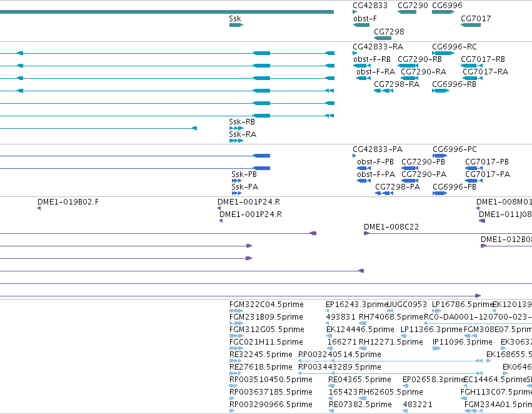
Task: Open the 165423 EST label
Action: 343,392
